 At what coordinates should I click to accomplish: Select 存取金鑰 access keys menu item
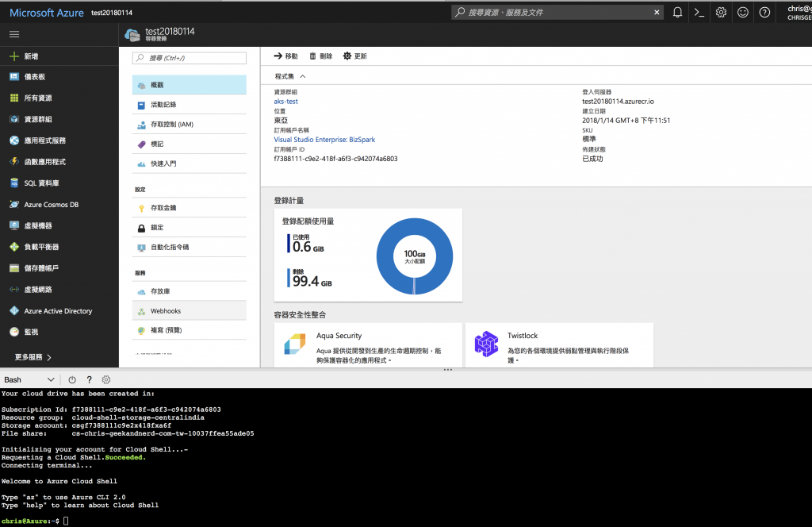[189, 208]
